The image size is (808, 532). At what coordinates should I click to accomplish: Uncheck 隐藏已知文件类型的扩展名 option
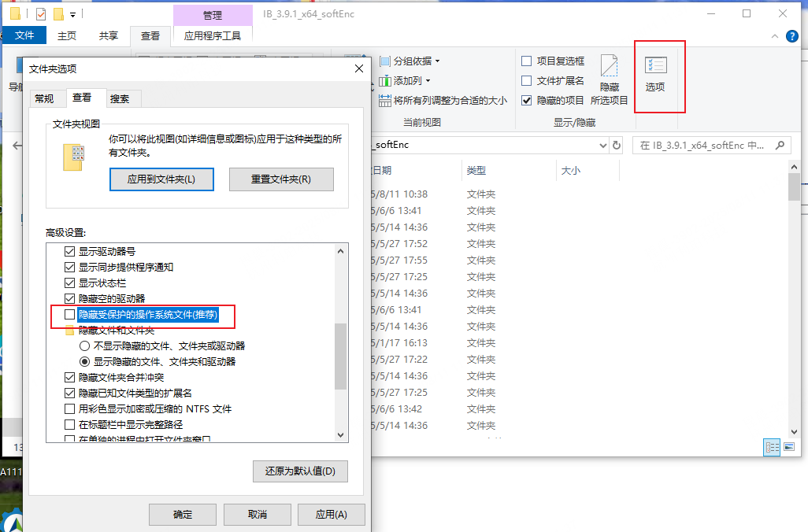pos(70,393)
